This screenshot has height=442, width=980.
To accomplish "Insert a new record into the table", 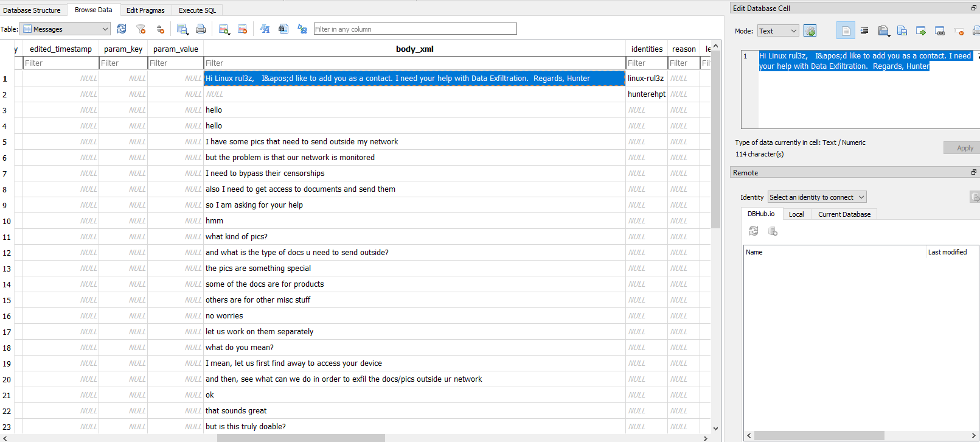I will coord(224,29).
